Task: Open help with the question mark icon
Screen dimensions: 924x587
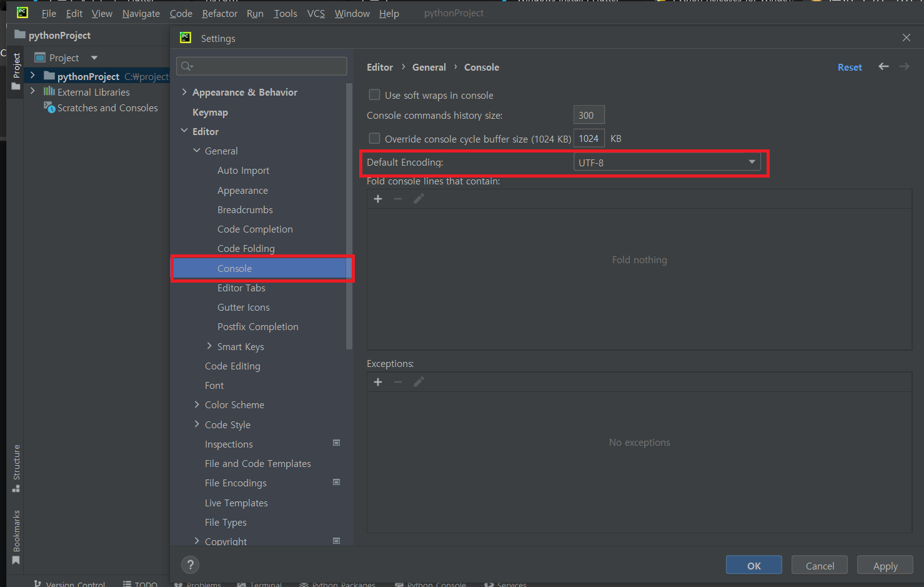Action: 191,565
